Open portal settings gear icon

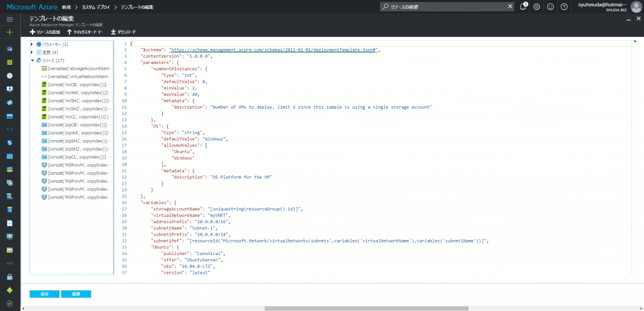coord(536,6)
